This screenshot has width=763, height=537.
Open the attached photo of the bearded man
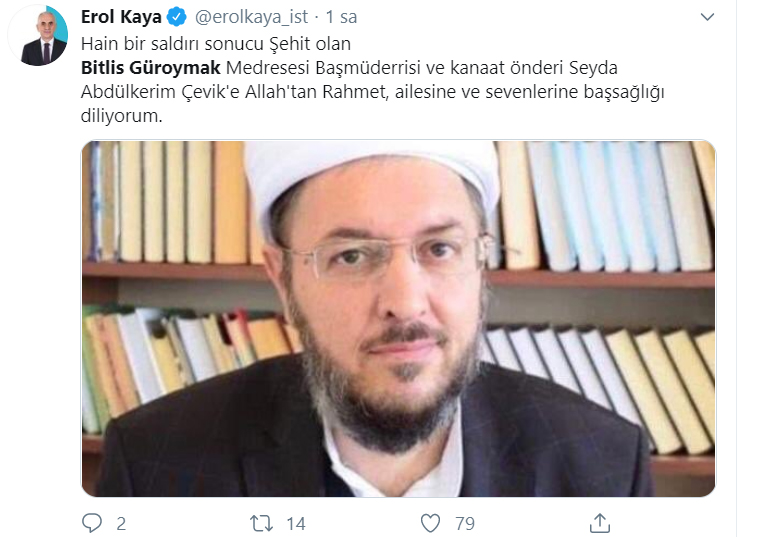398,319
